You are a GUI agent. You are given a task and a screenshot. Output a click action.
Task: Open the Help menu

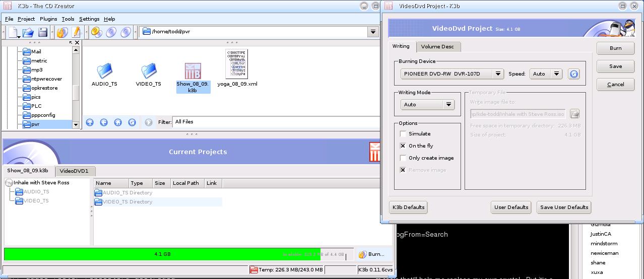109,19
